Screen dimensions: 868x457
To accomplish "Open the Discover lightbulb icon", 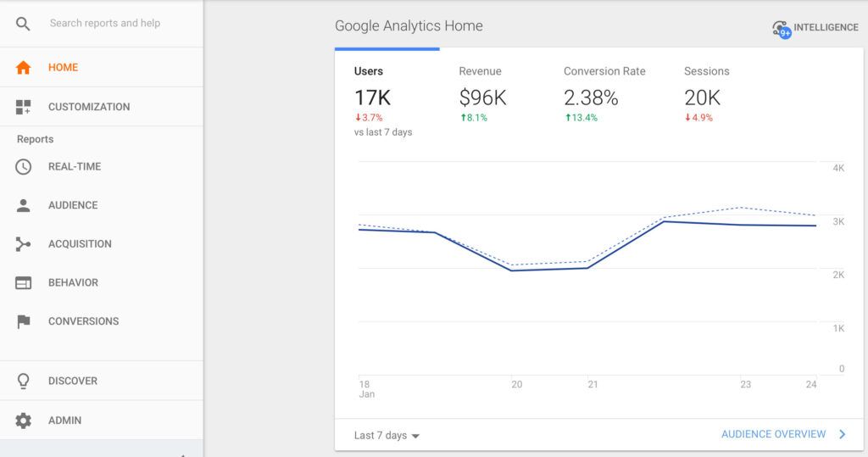I will click(23, 382).
